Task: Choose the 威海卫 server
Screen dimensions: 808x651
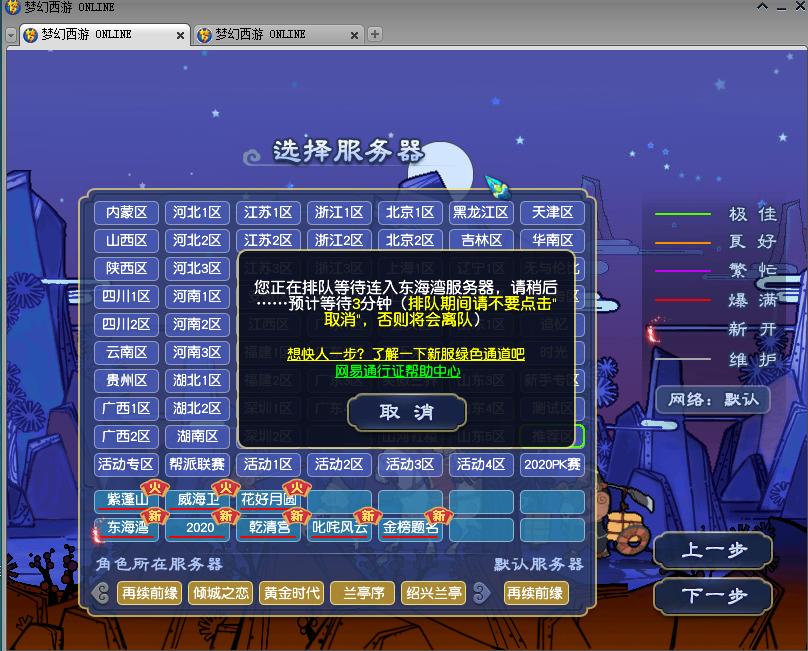Action: 197,500
